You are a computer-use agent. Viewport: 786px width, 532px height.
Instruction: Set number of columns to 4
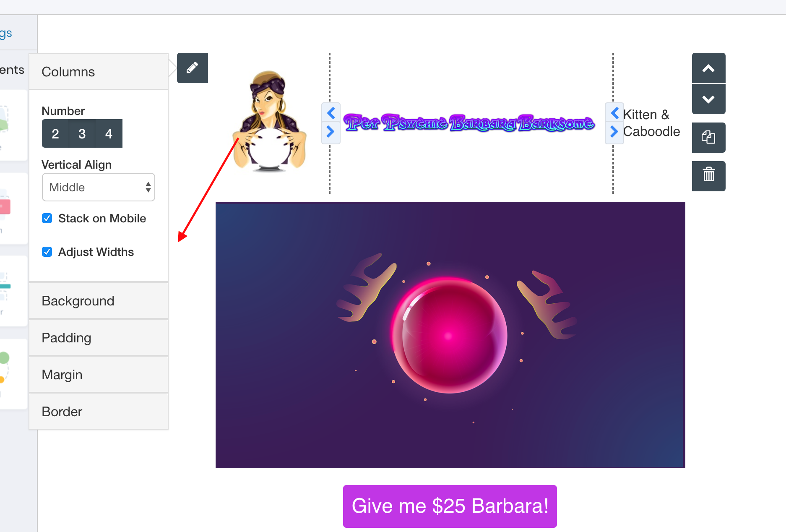coord(109,133)
